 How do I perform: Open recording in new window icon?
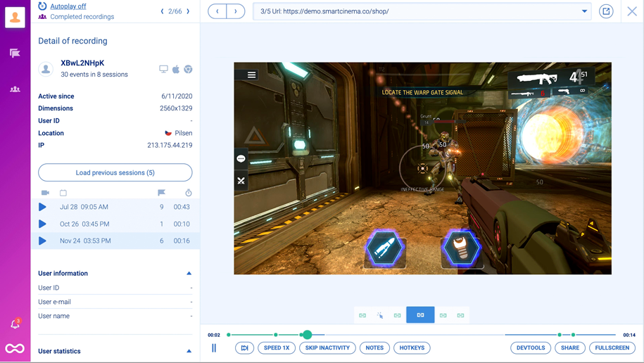606,11
